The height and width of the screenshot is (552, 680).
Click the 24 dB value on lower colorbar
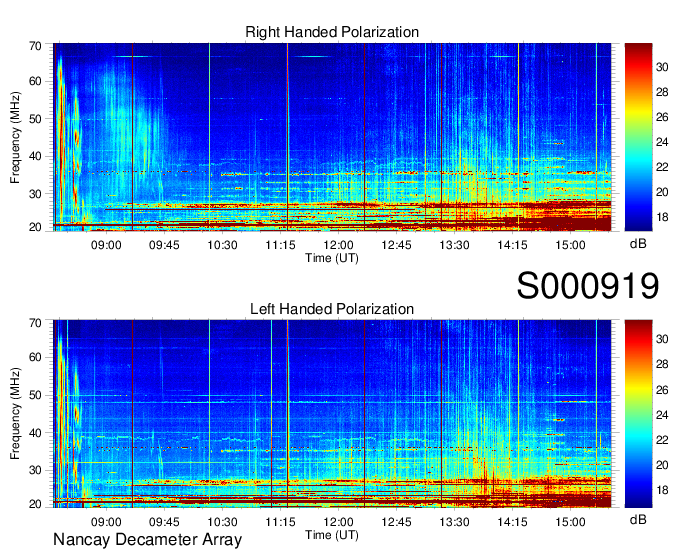662,415
